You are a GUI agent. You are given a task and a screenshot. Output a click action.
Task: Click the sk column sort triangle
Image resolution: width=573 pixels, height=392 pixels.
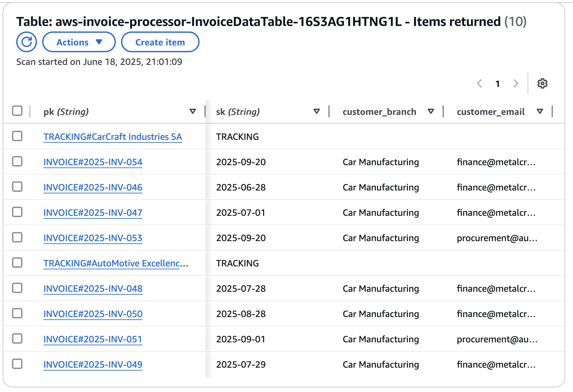click(x=317, y=111)
